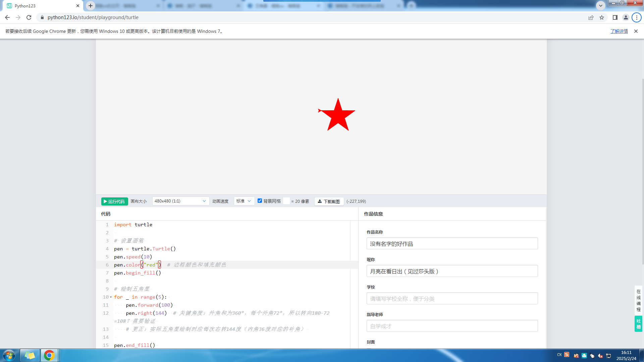Open File Explorer from the taskbar

point(30,355)
